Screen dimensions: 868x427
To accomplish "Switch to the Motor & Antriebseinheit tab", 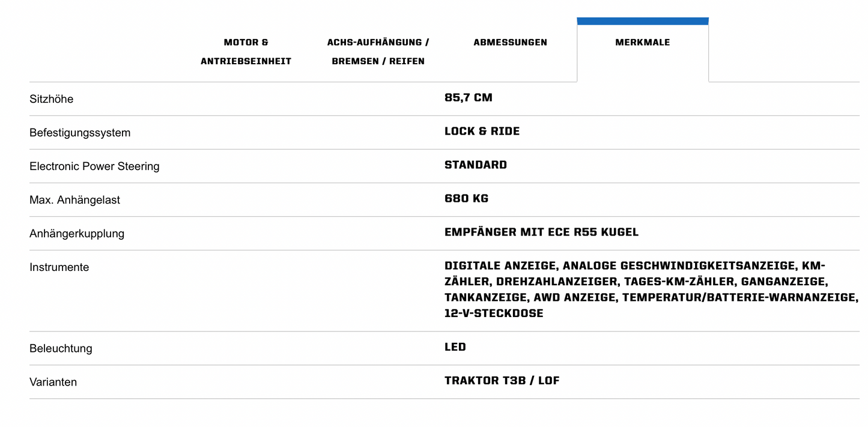I will [x=246, y=52].
